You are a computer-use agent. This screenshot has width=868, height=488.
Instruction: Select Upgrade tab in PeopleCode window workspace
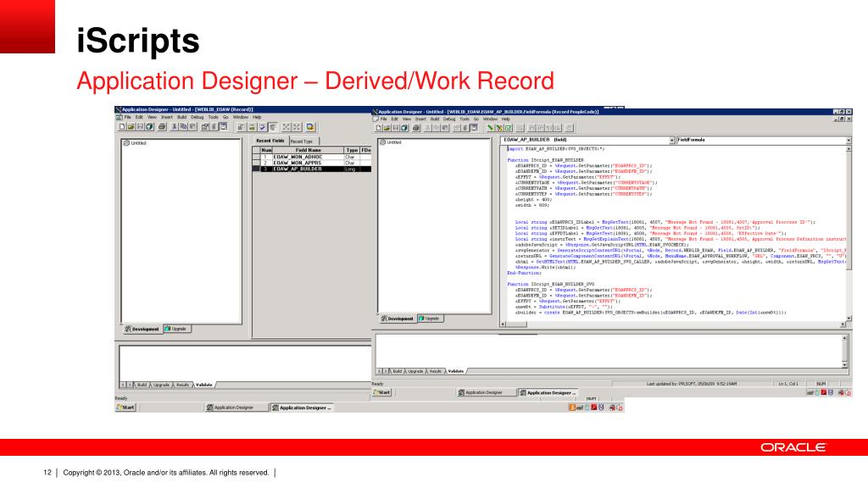[430, 319]
